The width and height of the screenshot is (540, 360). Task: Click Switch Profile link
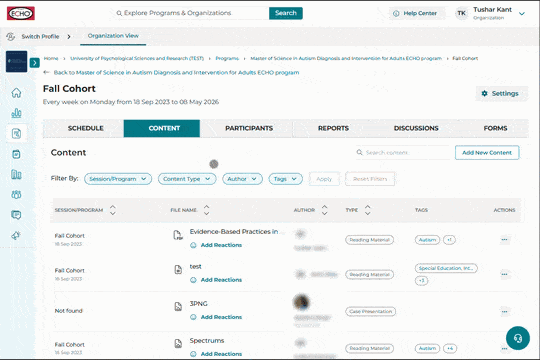coord(40,36)
